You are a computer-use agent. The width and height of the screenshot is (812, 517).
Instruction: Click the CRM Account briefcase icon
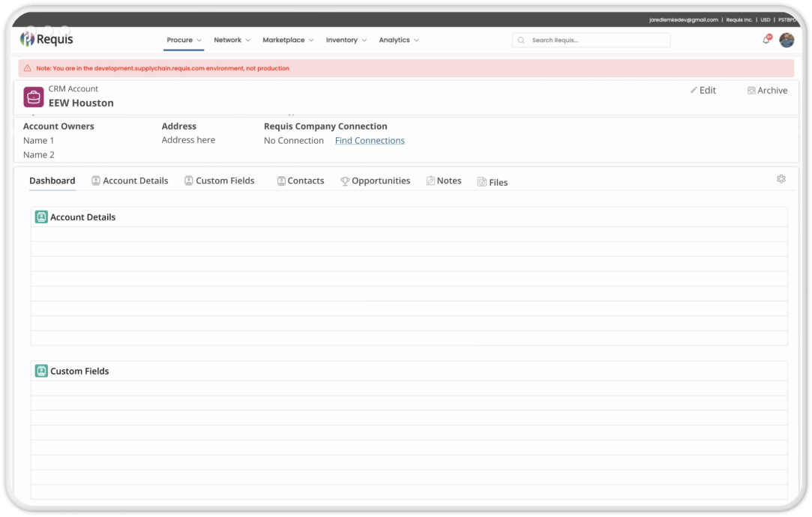click(x=34, y=97)
